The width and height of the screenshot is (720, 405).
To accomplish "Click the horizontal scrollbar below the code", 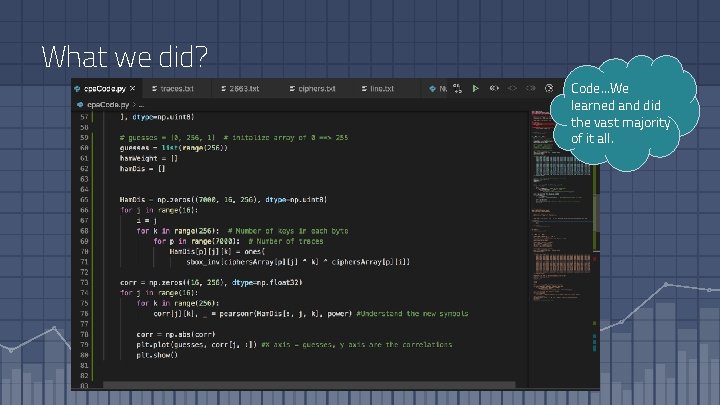I will point(309,384).
